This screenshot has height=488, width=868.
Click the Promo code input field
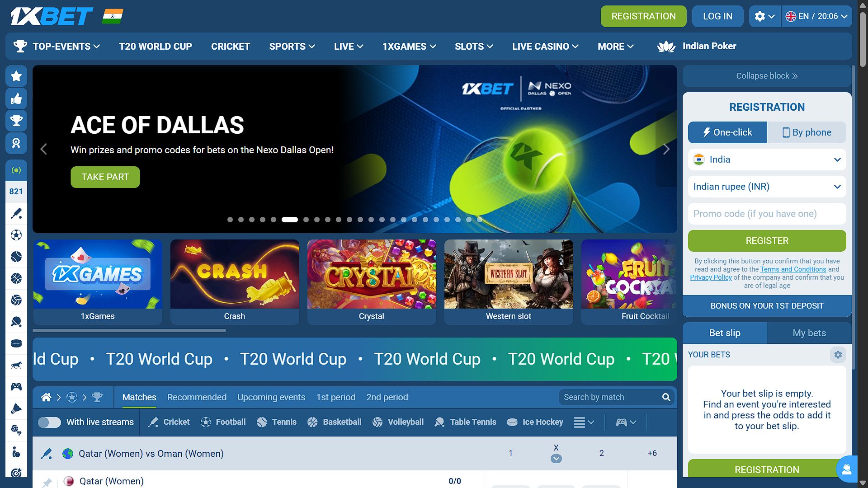tap(767, 214)
